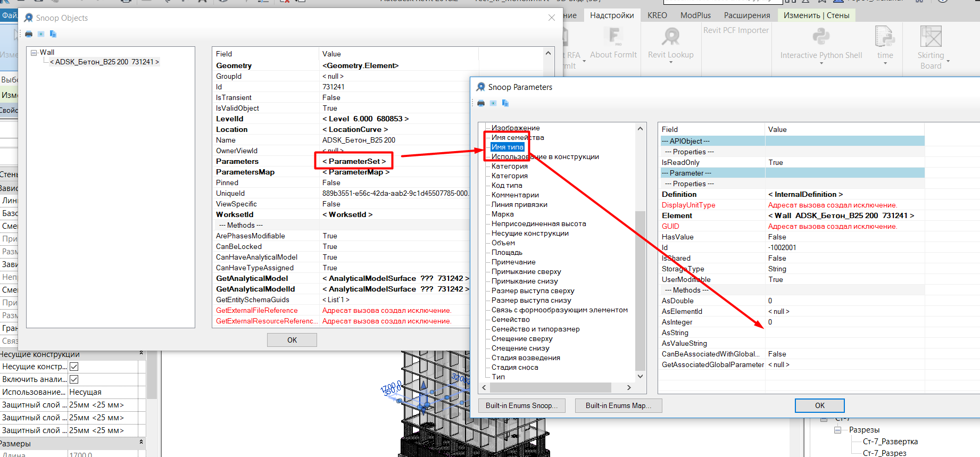Open the Skirting Board dropdown arrow

(x=948, y=61)
